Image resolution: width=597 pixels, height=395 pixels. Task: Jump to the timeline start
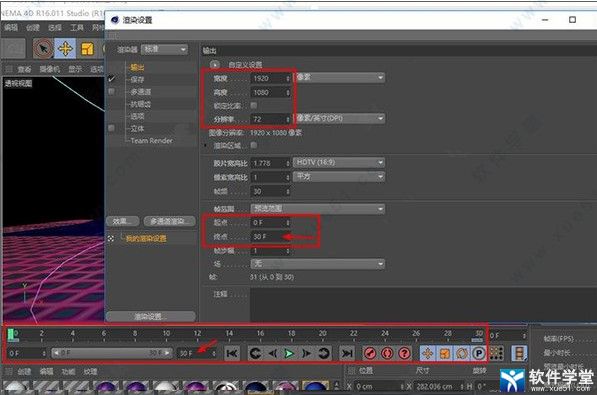tap(231, 353)
